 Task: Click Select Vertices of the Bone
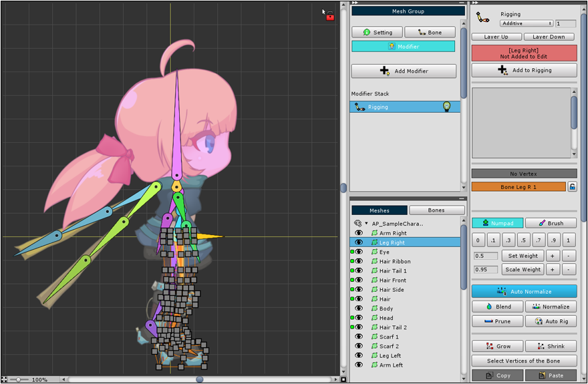click(524, 361)
